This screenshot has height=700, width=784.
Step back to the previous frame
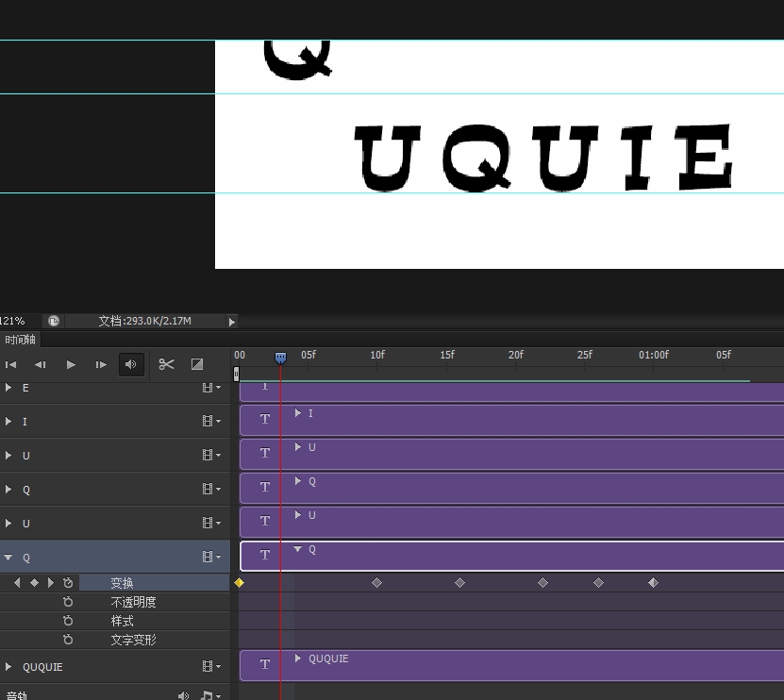(x=41, y=364)
